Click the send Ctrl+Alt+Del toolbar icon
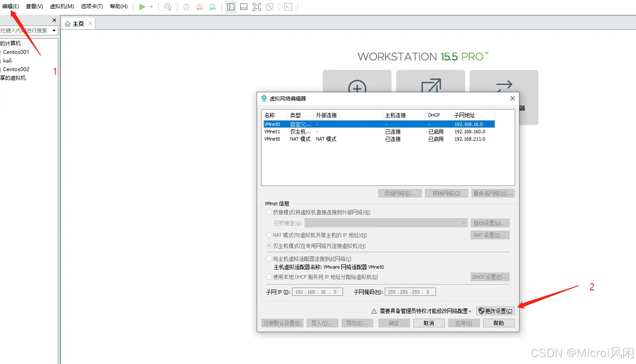The image size is (636, 364). (x=168, y=7)
